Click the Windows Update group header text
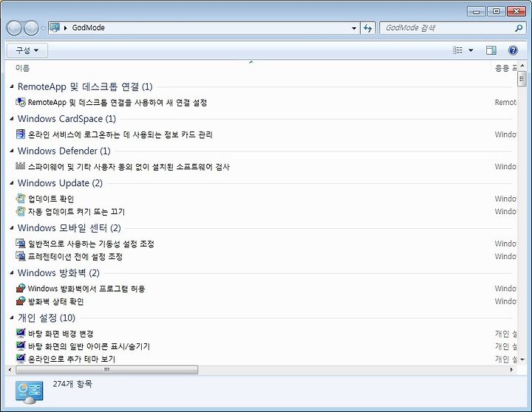 pyautogui.click(x=60, y=183)
